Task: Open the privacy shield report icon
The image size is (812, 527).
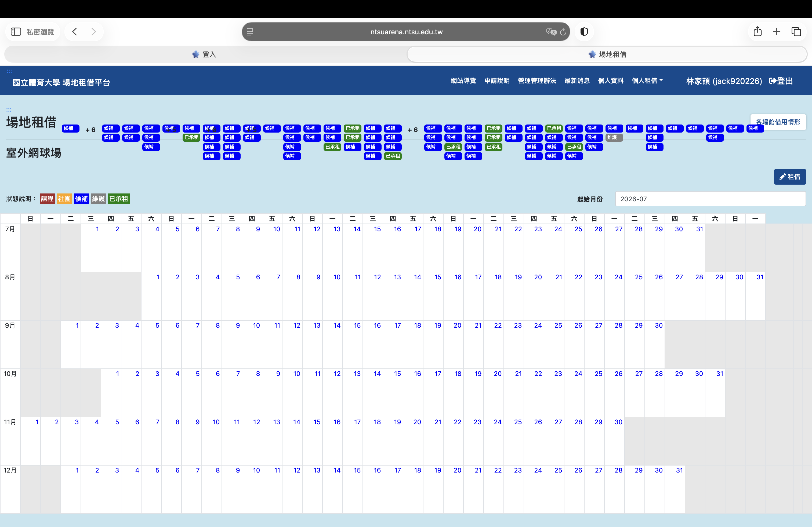Action: pyautogui.click(x=584, y=32)
